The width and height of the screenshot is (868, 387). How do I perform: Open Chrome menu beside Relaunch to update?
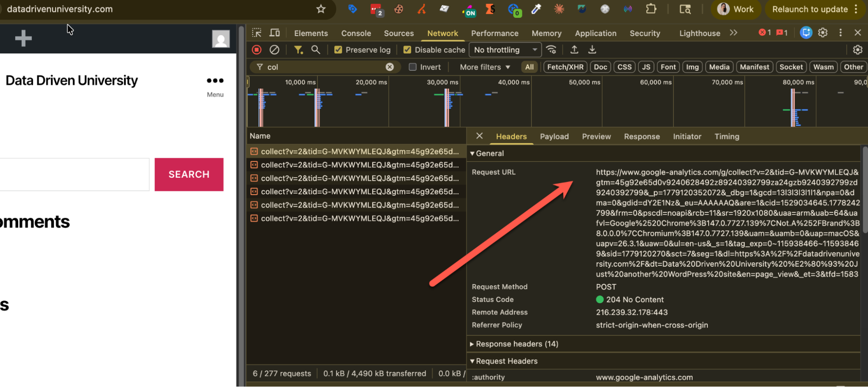(856, 9)
